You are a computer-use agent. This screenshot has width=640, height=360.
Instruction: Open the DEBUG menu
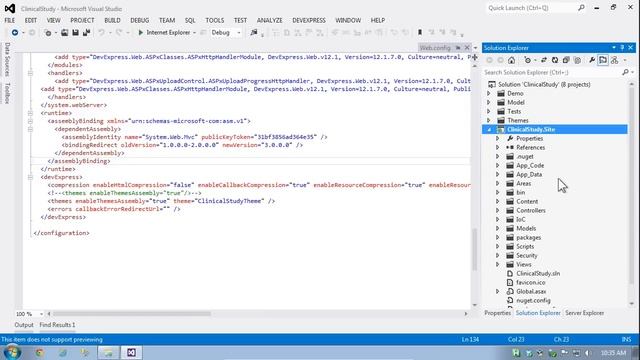pos(140,20)
